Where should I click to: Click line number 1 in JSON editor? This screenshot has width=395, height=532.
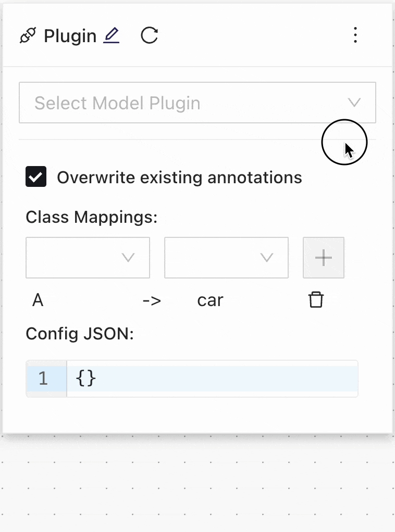point(44,378)
